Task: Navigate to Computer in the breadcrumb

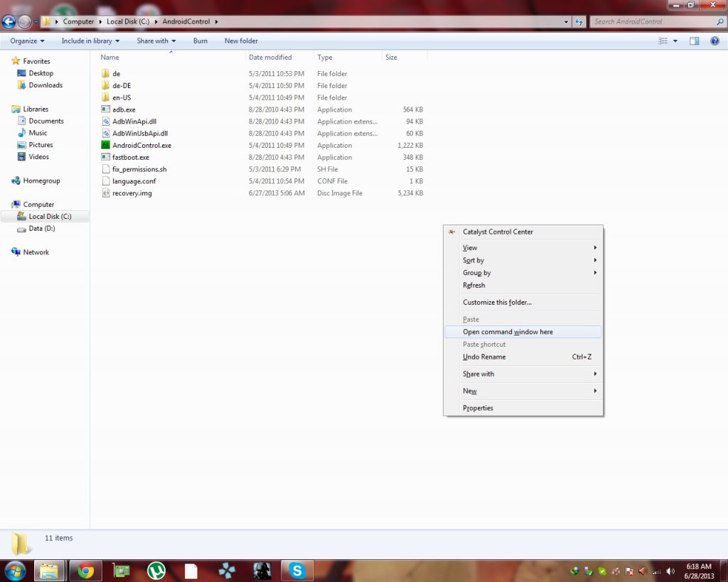Action: (x=78, y=21)
